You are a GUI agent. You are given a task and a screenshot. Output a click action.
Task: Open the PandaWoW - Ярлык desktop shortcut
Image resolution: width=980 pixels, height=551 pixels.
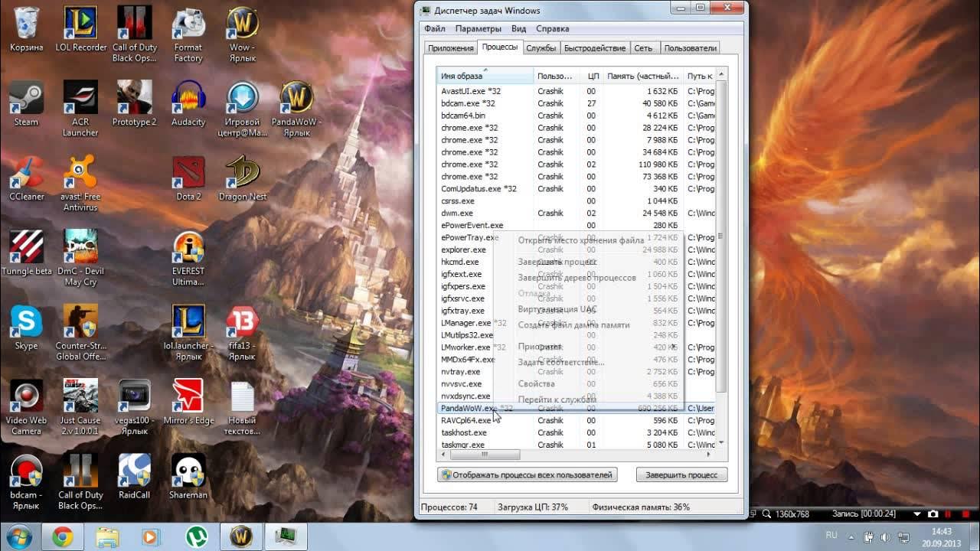click(x=296, y=109)
